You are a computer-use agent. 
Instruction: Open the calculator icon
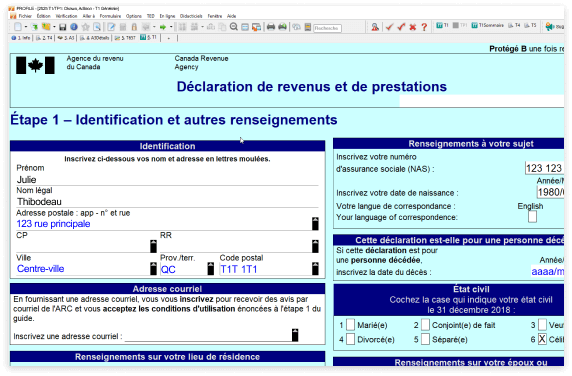click(308, 27)
